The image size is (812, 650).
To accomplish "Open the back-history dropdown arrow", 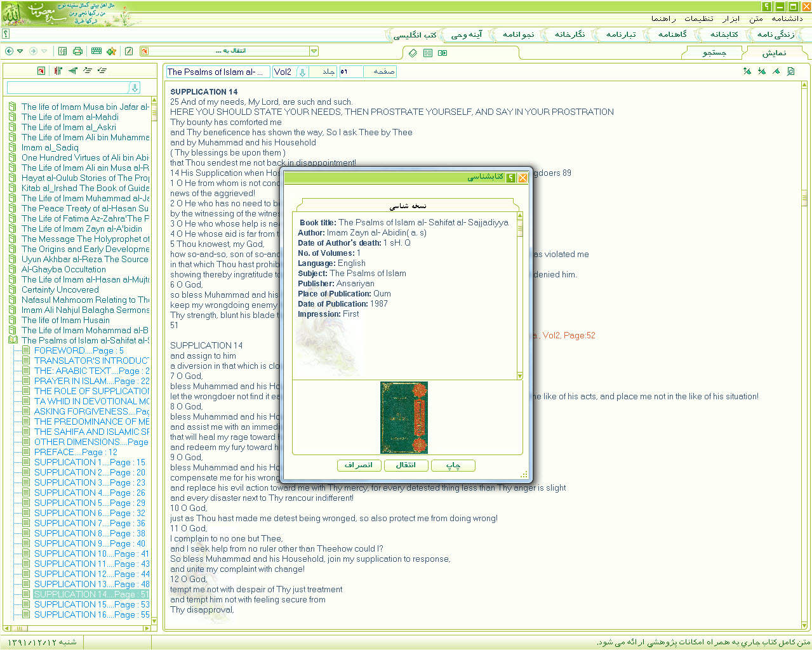I will pyautogui.click(x=20, y=51).
